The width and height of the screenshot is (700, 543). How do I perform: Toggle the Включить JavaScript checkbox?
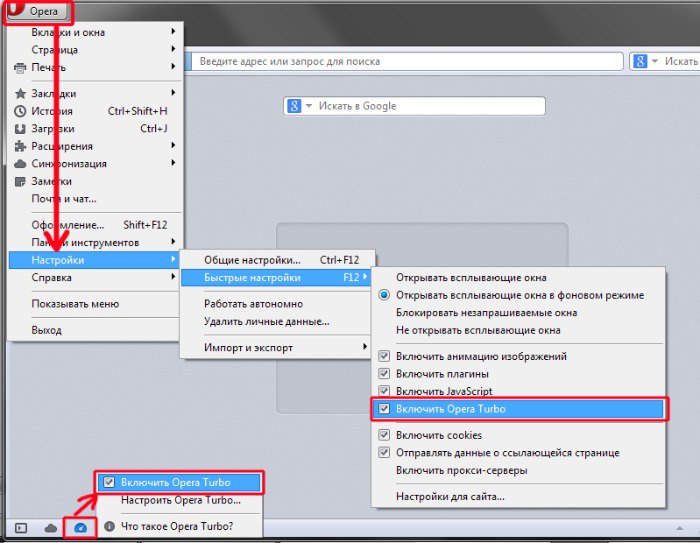[384, 391]
